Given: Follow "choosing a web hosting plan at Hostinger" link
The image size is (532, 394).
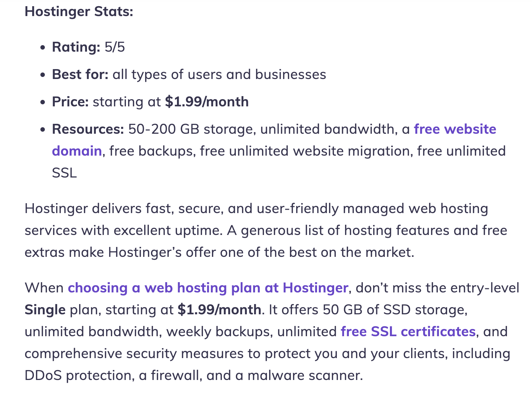Looking at the screenshot, I should tap(208, 288).
